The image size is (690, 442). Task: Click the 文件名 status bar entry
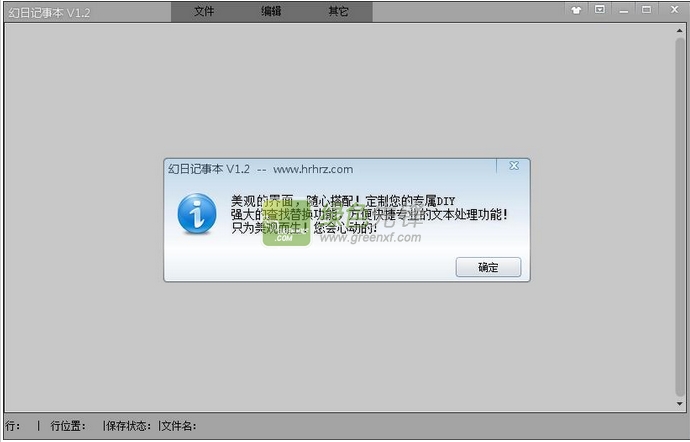[179, 426]
